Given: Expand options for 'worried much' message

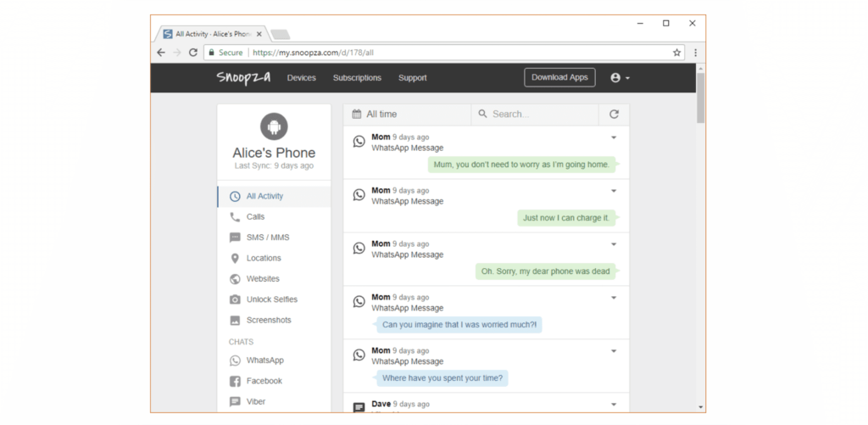Looking at the screenshot, I should point(614,298).
